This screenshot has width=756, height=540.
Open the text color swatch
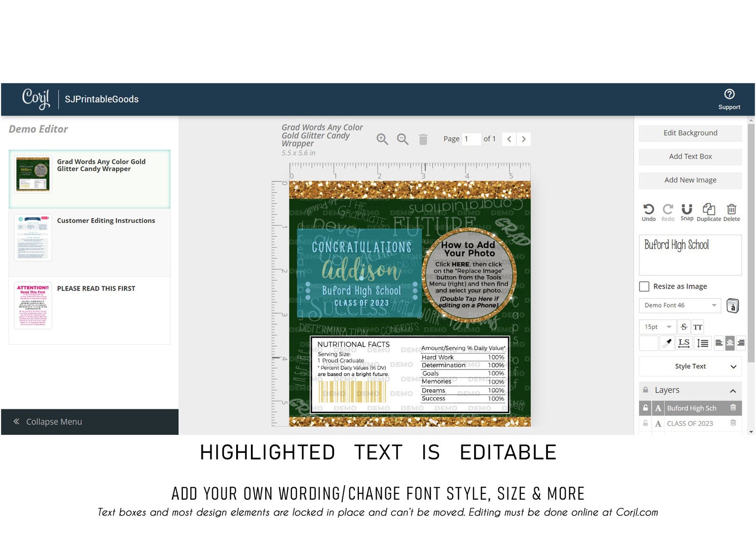coord(648,343)
